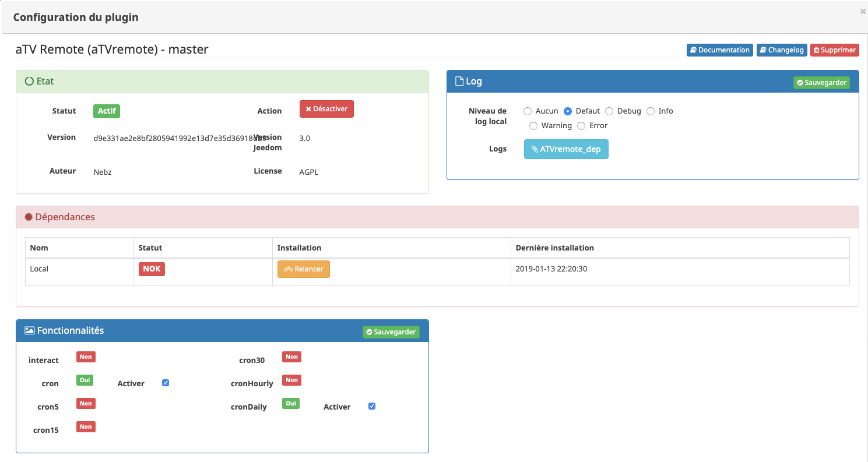Viewport: 868px width, 462px height.
Task: Click the gear icon beside Dépendances
Action: [x=29, y=217]
